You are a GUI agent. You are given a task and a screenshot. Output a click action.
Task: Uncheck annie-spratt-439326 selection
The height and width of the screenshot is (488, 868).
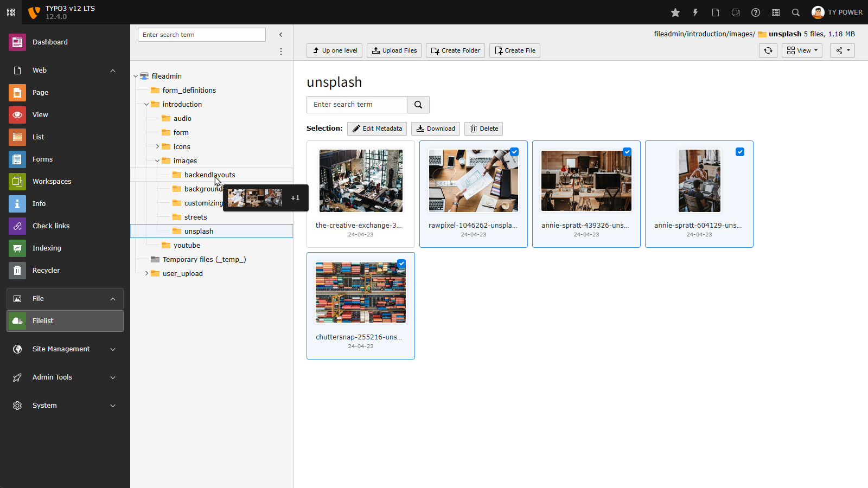click(x=627, y=152)
